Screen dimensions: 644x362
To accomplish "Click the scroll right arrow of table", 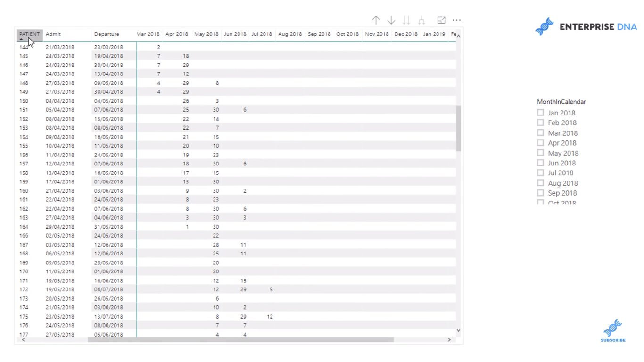I will tap(449, 339).
